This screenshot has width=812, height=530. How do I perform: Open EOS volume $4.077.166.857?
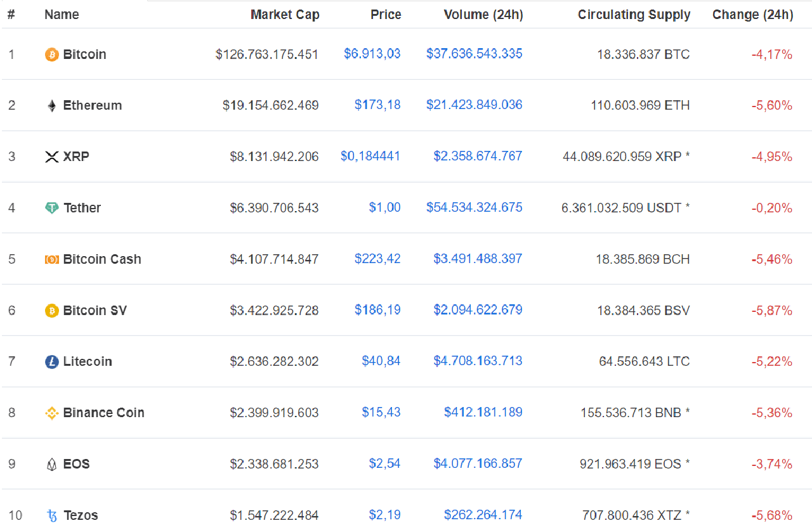478,463
